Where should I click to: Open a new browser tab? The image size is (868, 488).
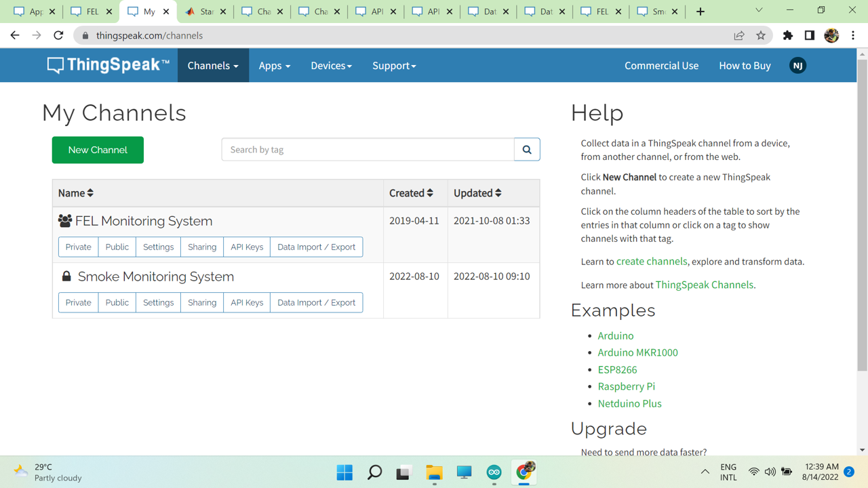coord(701,12)
